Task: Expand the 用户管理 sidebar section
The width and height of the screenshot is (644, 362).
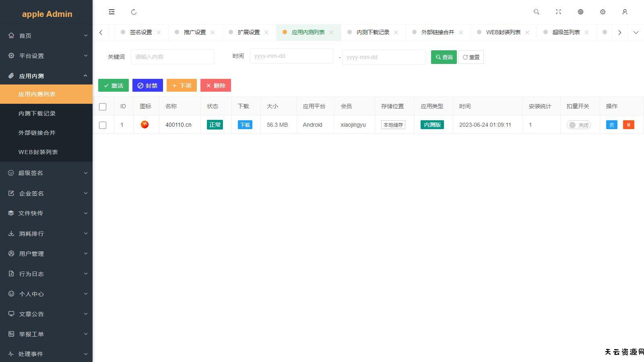Action: [x=46, y=254]
